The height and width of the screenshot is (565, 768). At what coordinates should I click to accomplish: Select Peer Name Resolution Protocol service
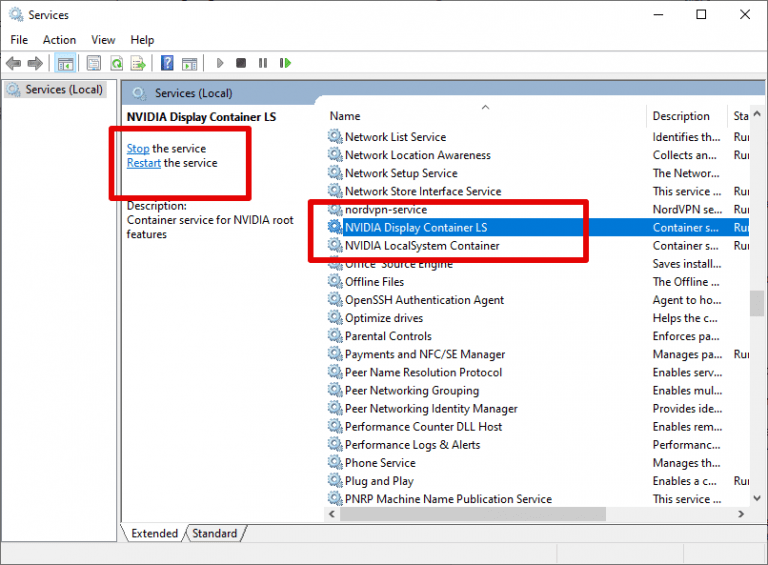click(537, 372)
